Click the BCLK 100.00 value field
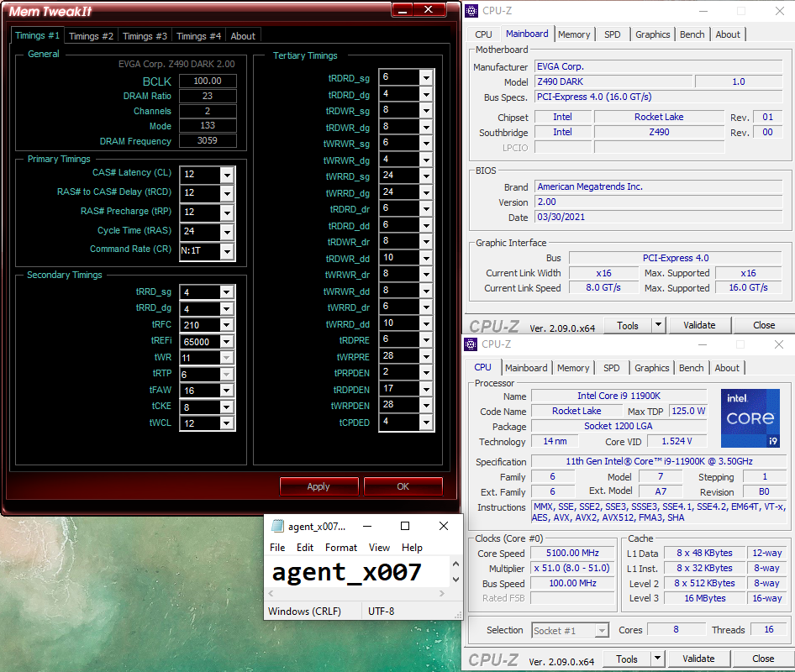 point(208,81)
